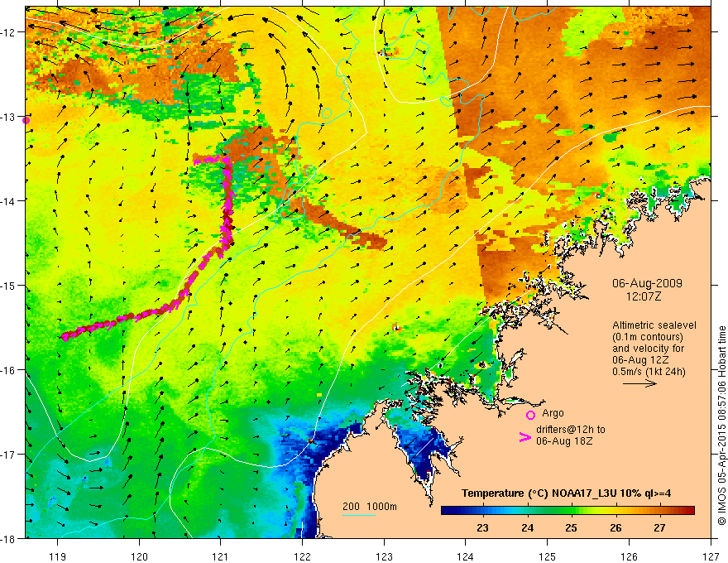Image resolution: width=728 pixels, height=563 pixels.
Task: Click the '(0.1m contours)' text line
Action: click(x=648, y=337)
